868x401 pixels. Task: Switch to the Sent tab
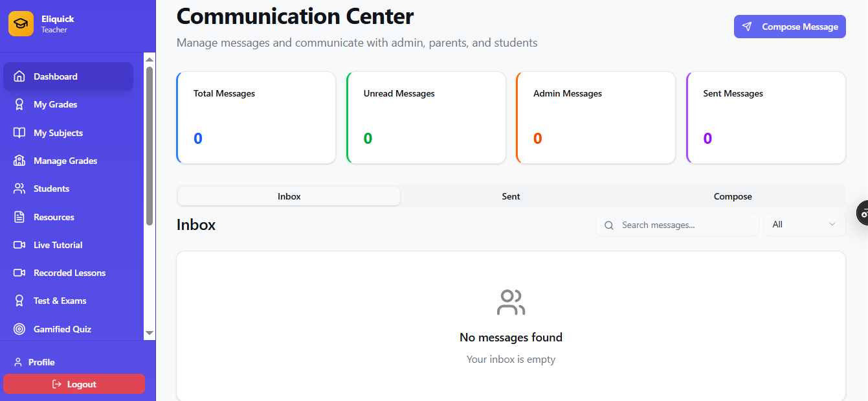coord(511,196)
